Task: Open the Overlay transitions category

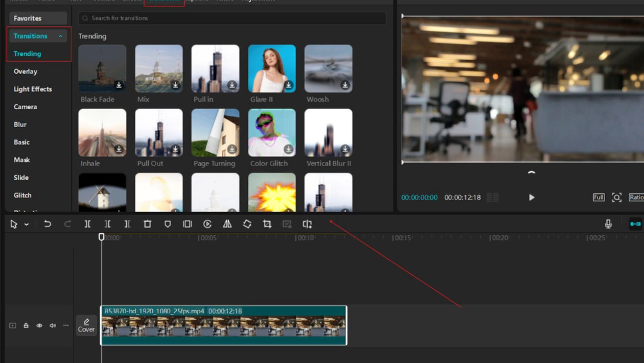Action: 26,71
